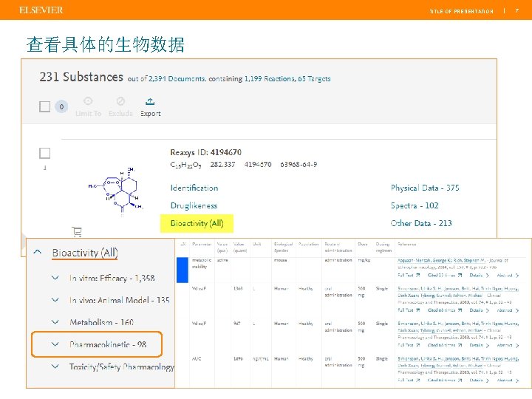The height and width of the screenshot is (399, 532).
Task: Click the Biological Species column header
Action: 283,247
